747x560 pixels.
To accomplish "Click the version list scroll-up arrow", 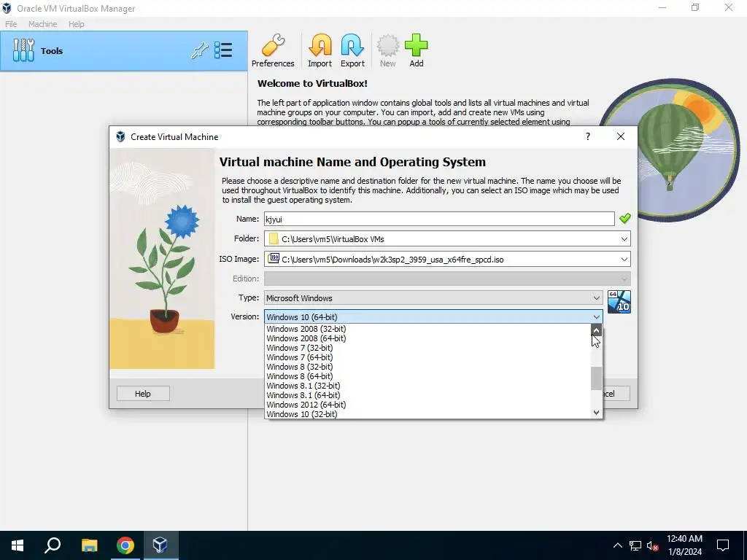I will pyautogui.click(x=597, y=330).
